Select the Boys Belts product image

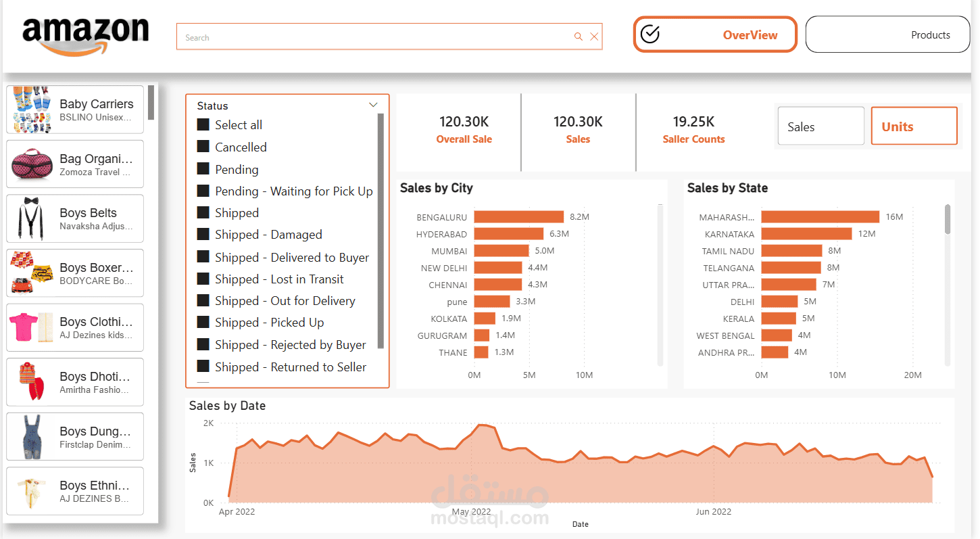(x=32, y=218)
